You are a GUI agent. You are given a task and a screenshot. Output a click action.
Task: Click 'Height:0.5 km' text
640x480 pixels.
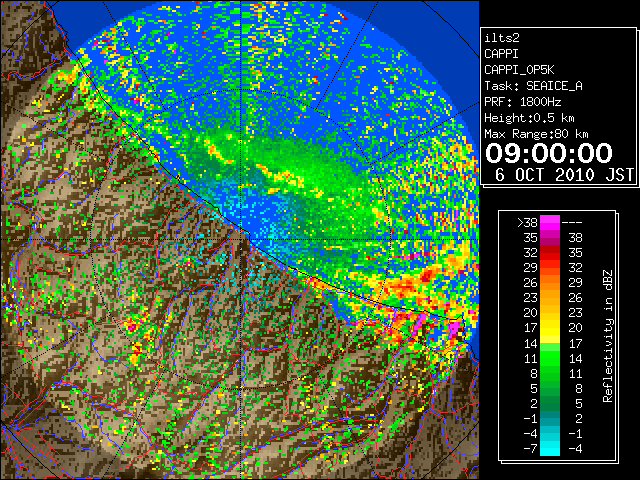pos(529,118)
